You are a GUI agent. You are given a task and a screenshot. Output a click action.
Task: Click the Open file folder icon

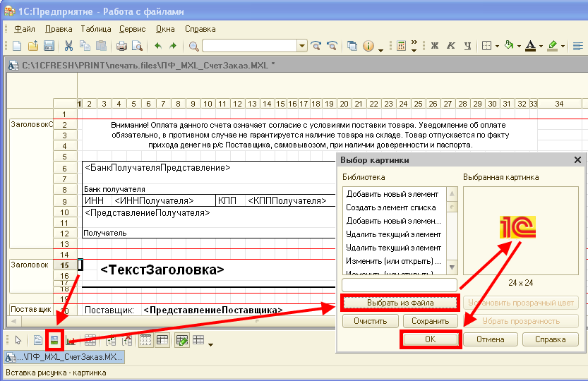[x=33, y=46]
